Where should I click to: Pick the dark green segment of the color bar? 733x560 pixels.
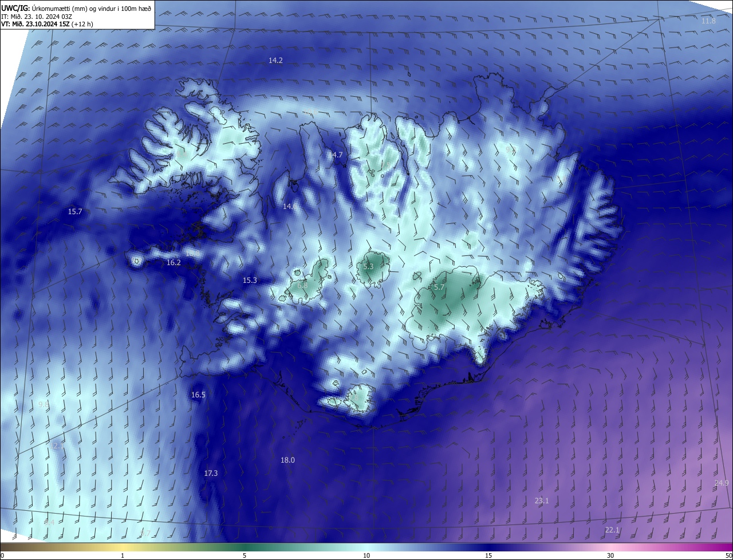click(245, 547)
